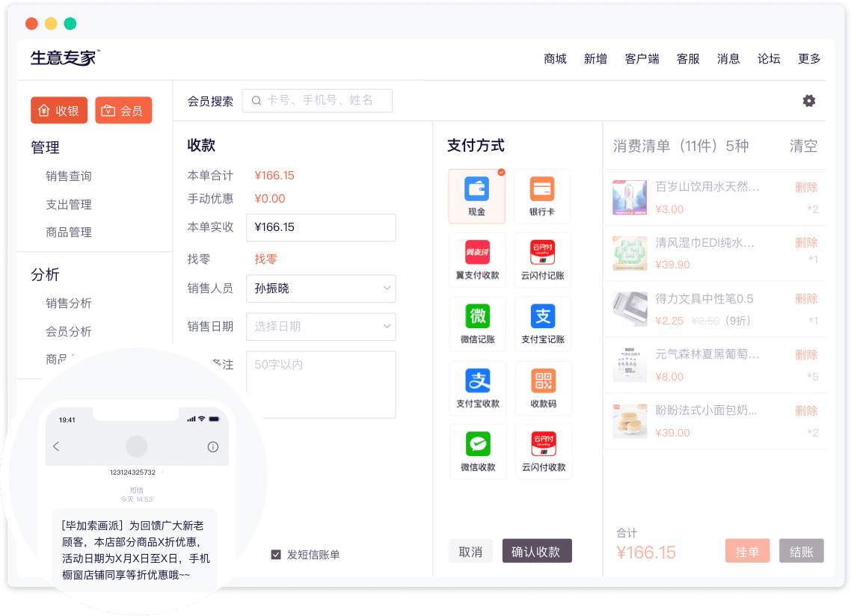Pick 云闪付记账 payment option
851x616 pixels.
[541, 259]
